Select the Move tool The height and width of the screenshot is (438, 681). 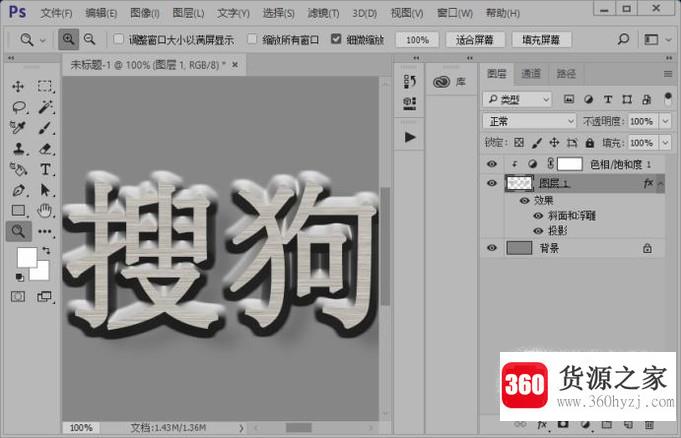coord(18,86)
